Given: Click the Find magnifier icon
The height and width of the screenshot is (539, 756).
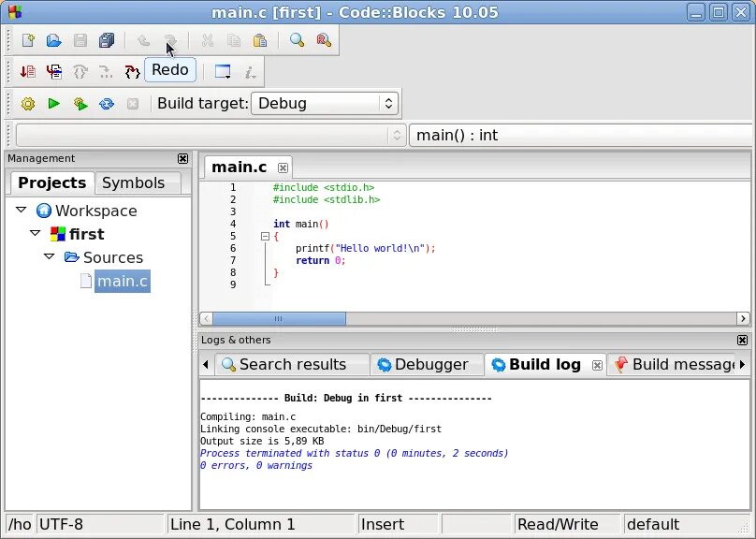Looking at the screenshot, I should [297, 40].
